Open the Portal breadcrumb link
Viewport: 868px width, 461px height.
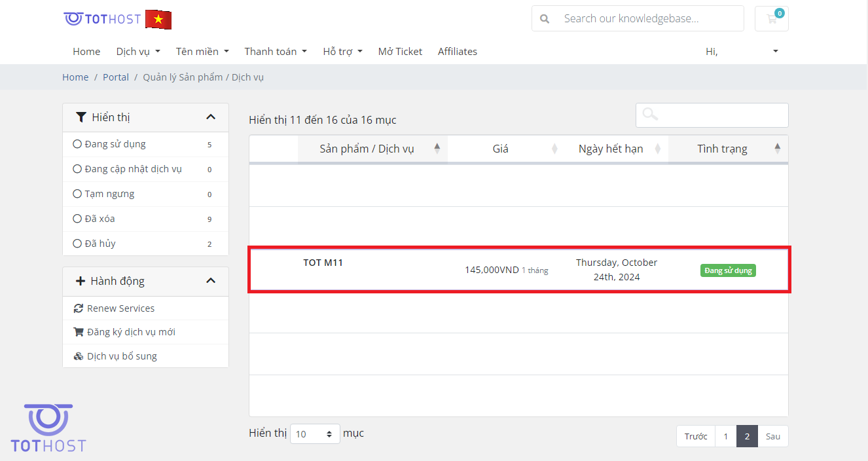pyautogui.click(x=116, y=77)
